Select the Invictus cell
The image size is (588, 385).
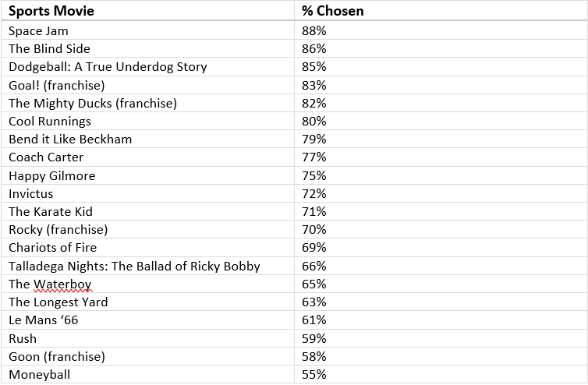click(147, 193)
